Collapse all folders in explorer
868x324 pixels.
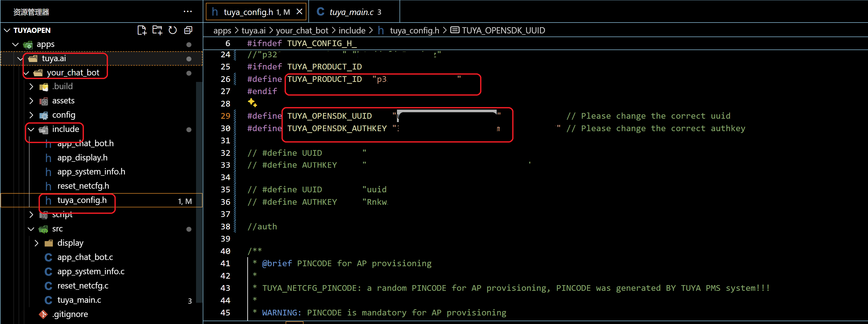pyautogui.click(x=188, y=30)
